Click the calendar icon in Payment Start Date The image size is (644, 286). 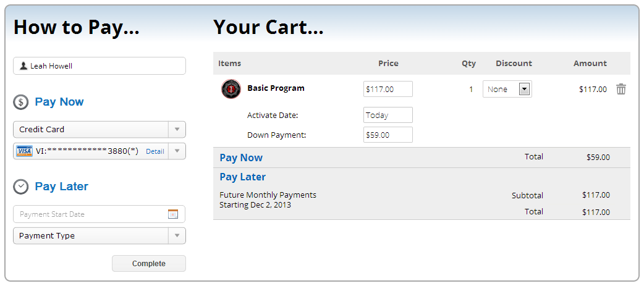pos(173,214)
